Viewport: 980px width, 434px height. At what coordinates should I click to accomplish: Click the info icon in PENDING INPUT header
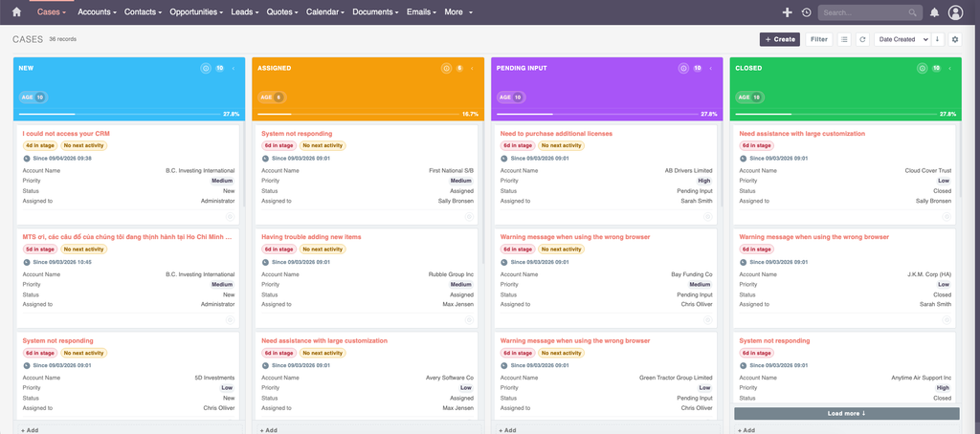point(683,68)
